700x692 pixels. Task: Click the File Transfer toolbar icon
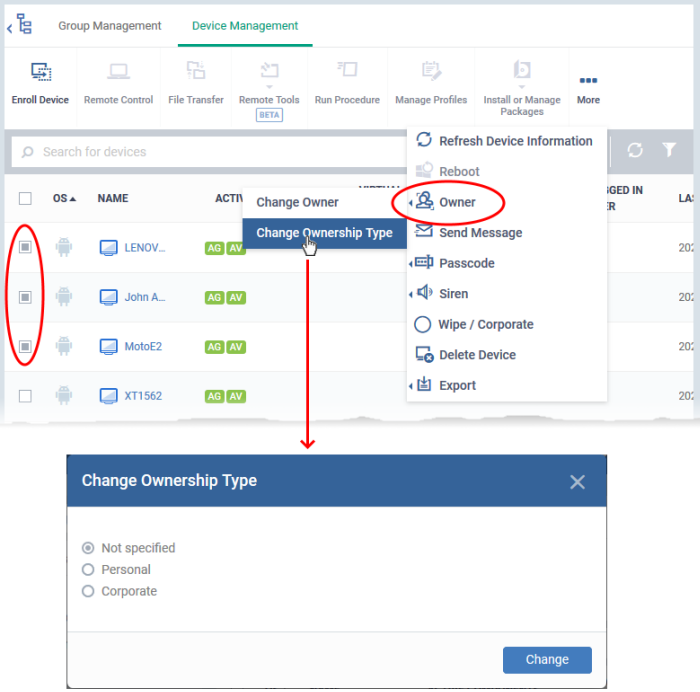point(196,71)
